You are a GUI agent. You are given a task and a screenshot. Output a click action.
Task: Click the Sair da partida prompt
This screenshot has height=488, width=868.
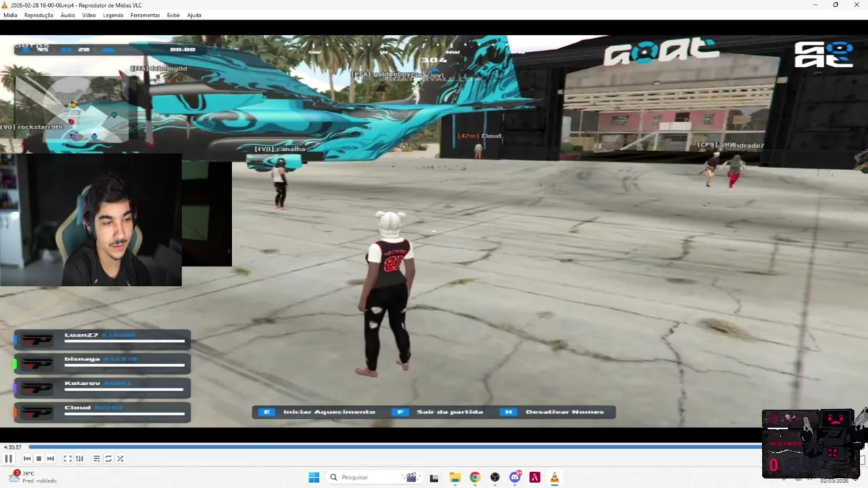tap(438, 411)
